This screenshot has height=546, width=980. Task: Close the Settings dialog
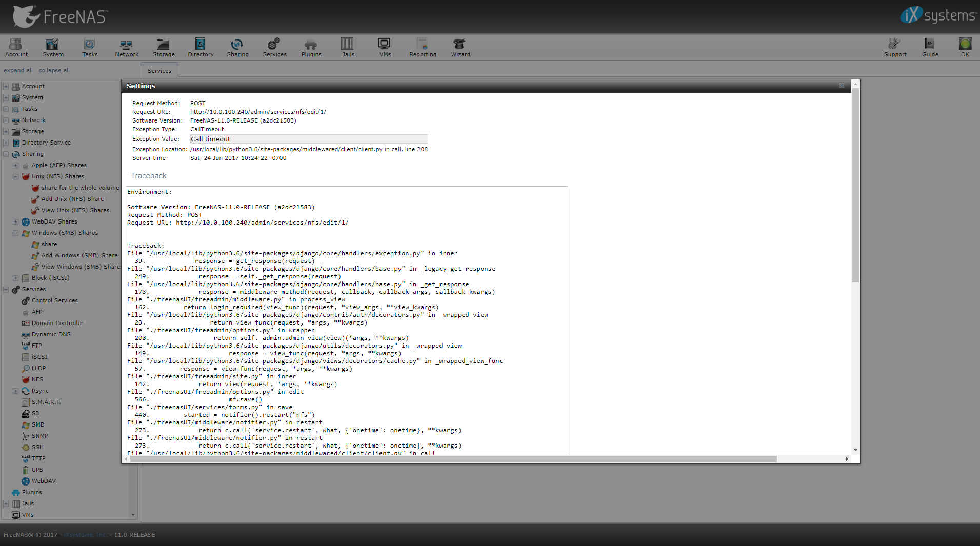(842, 86)
